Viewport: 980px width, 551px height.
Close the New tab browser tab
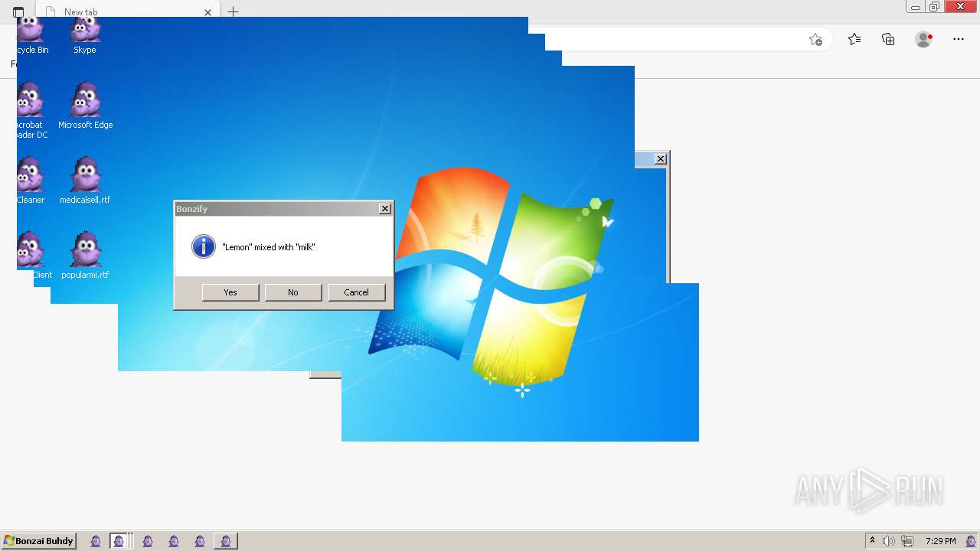tap(207, 12)
